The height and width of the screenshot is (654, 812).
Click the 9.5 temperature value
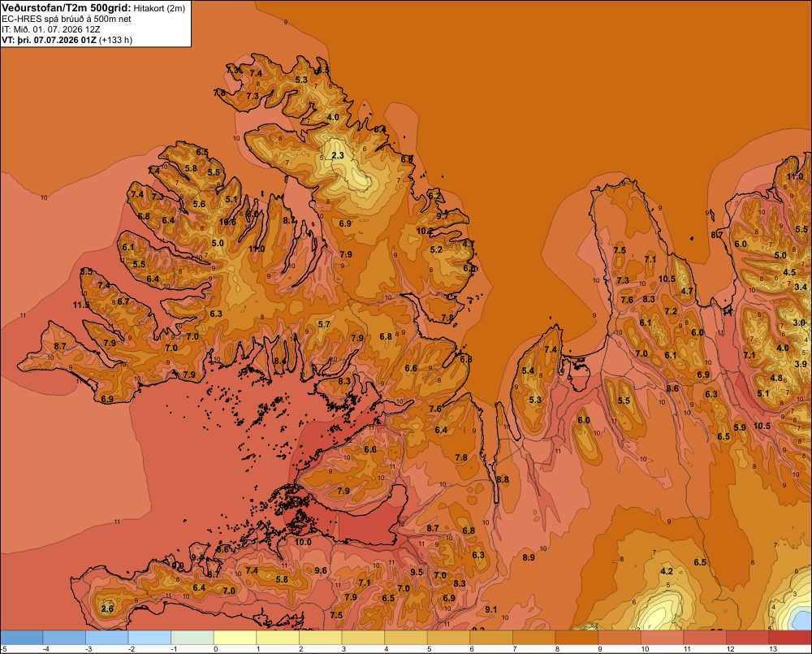417,572
